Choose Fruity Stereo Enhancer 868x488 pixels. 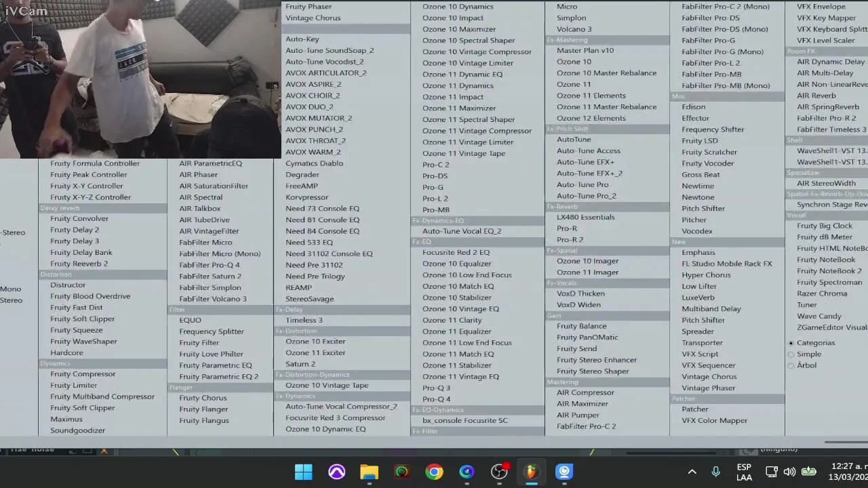[597, 360]
